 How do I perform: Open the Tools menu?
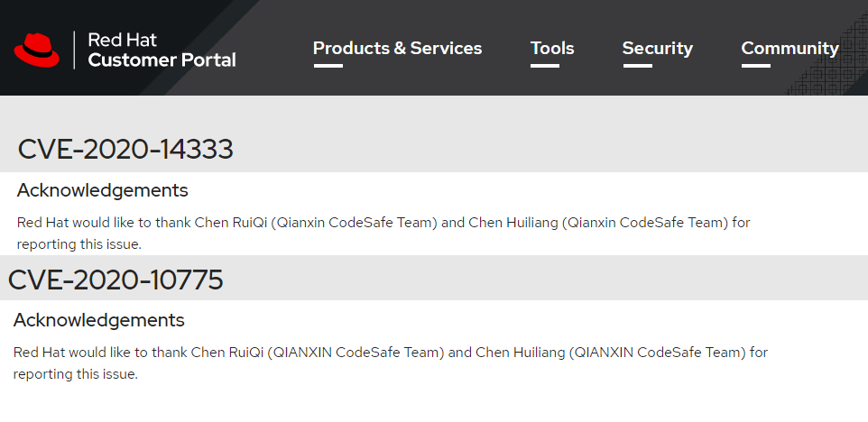pos(552,48)
